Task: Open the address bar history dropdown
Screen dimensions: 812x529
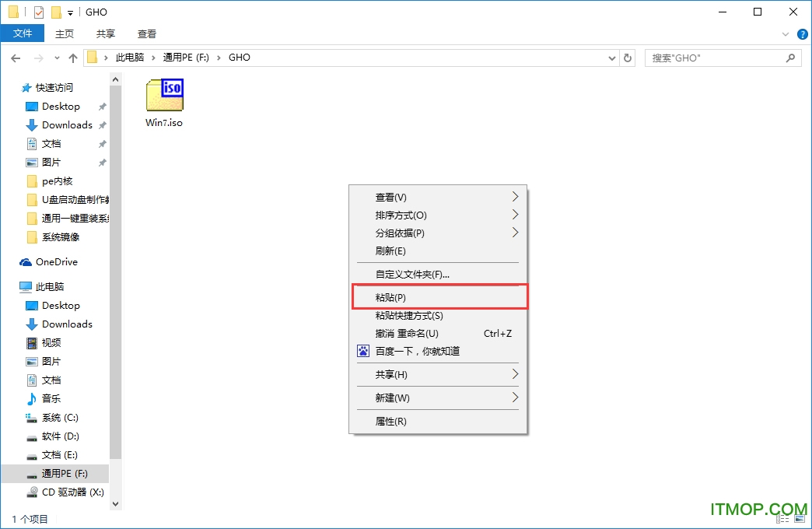Action: point(612,57)
